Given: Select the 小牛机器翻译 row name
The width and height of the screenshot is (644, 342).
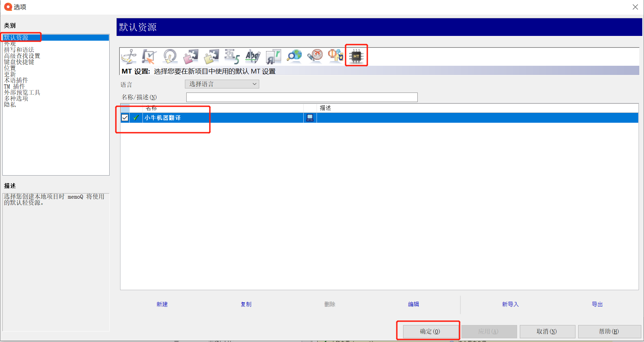Looking at the screenshot, I should click(x=163, y=118).
